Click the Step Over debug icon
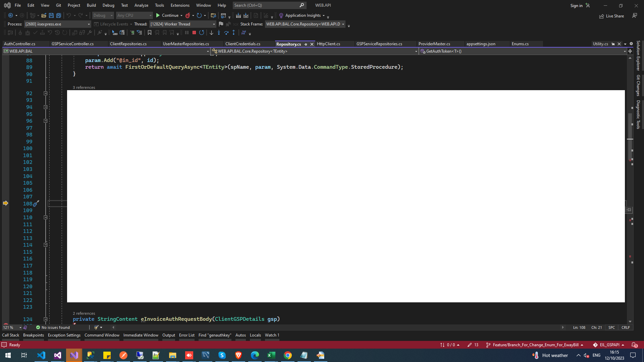 226,33
